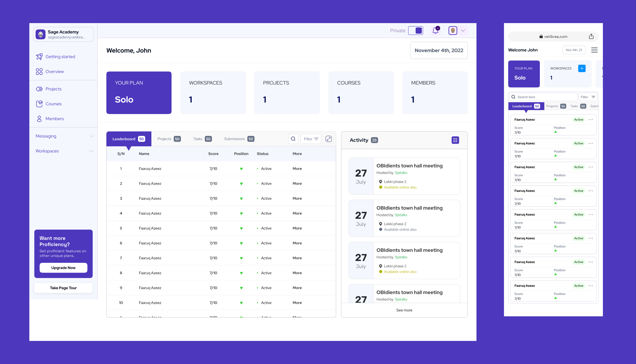Select the mobile Tasks tab
The width and height of the screenshot is (636, 364).
(578, 106)
